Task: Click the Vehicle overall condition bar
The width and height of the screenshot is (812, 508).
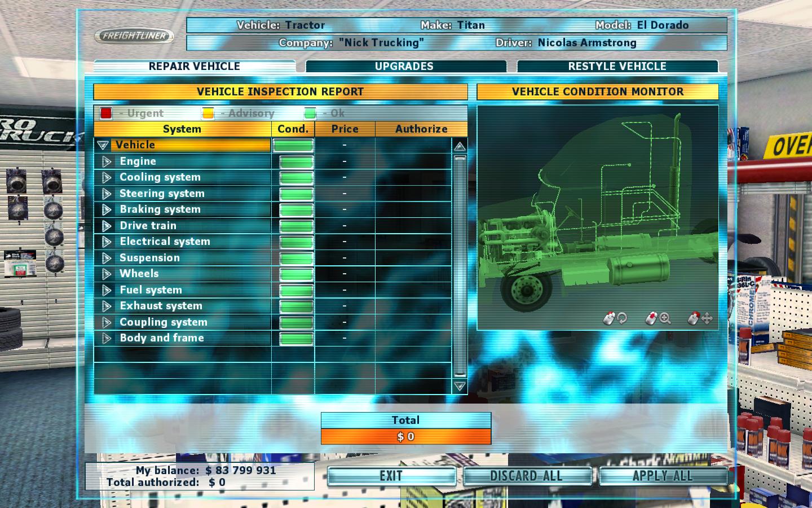Action: 293,146
